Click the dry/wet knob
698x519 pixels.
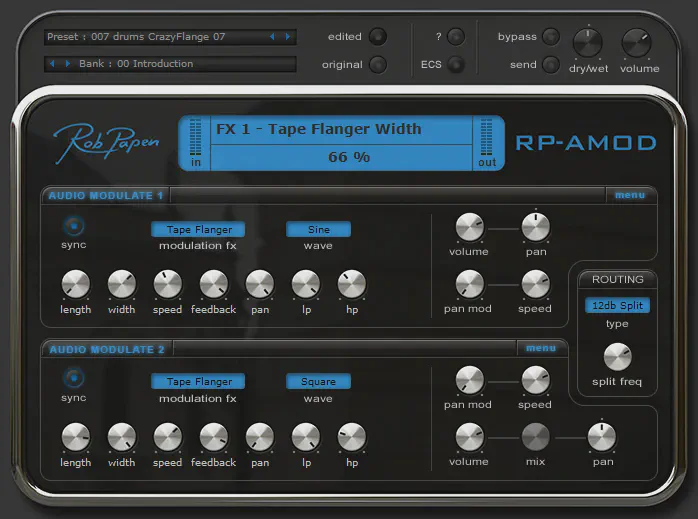coord(587,43)
